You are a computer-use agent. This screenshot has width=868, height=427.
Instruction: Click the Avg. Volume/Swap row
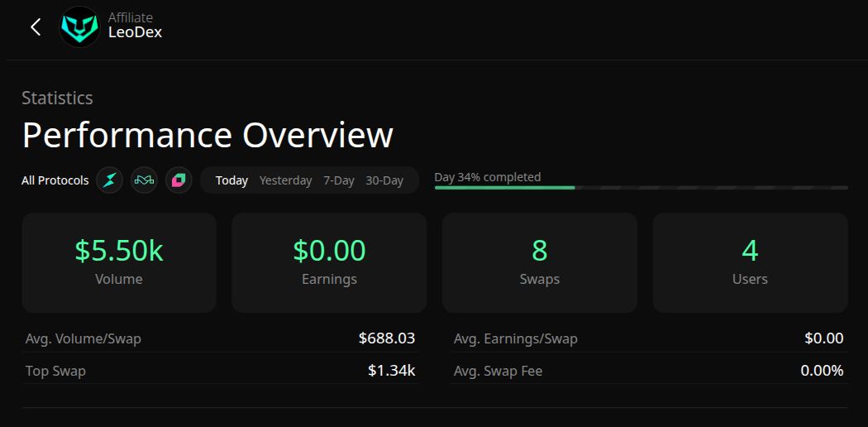coord(220,338)
